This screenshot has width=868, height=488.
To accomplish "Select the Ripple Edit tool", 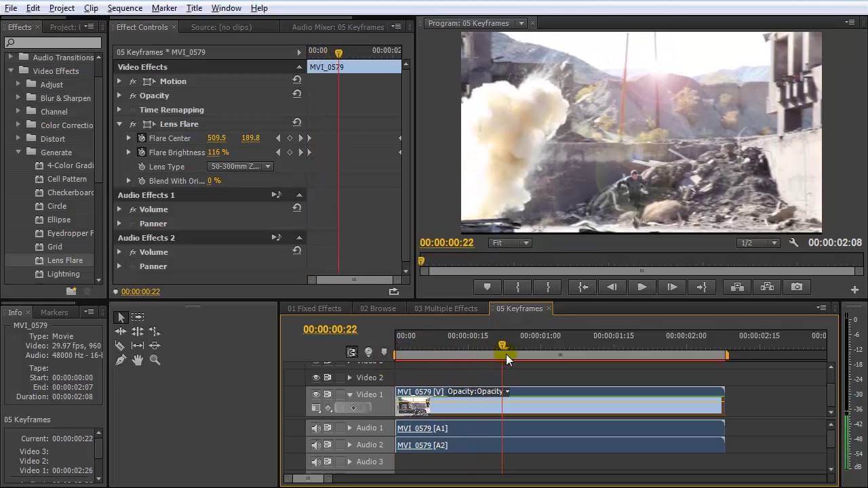I will click(x=121, y=331).
